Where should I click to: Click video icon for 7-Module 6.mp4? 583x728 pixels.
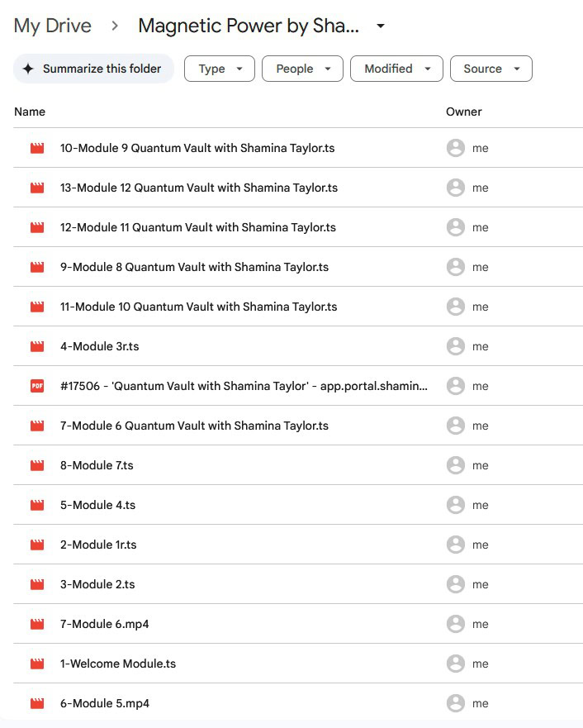pyautogui.click(x=37, y=624)
